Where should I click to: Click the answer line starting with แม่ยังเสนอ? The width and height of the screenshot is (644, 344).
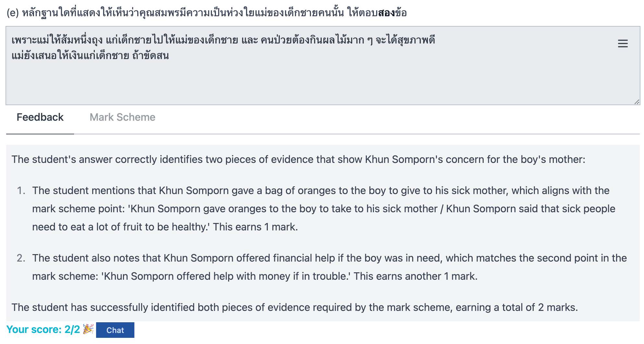coord(90,56)
